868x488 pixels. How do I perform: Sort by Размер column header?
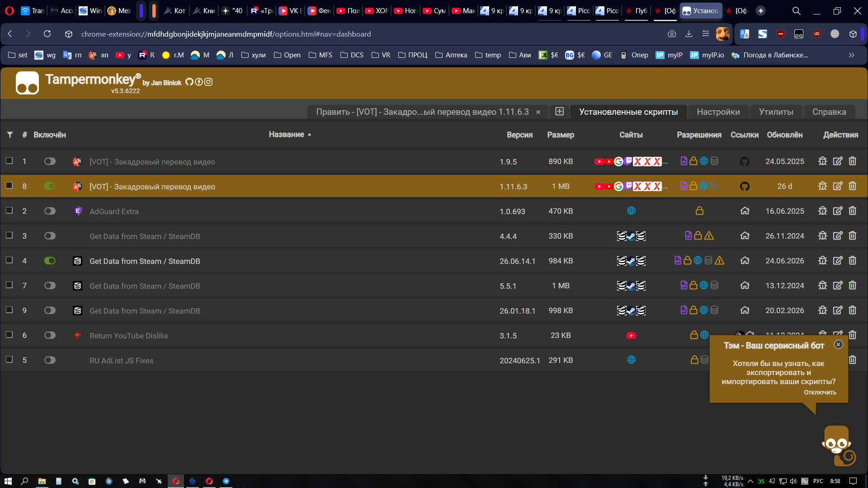[x=561, y=135]
